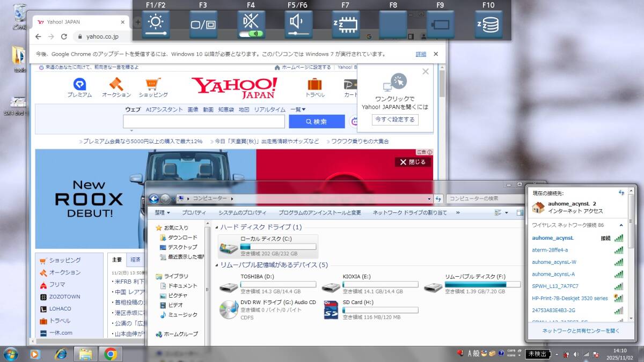
Task: Click the F3 display switch icon
Action: coord(203,25)
